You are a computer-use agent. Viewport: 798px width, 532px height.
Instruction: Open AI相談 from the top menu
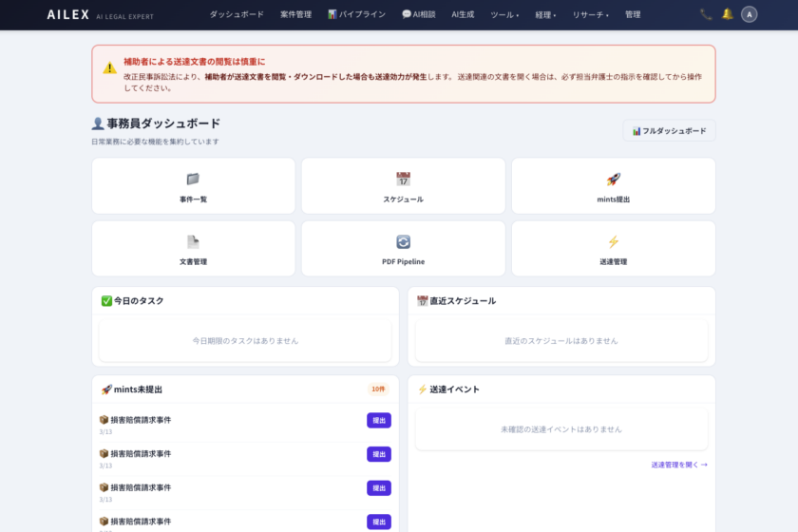pyautogui.click(x=421, y=15)
